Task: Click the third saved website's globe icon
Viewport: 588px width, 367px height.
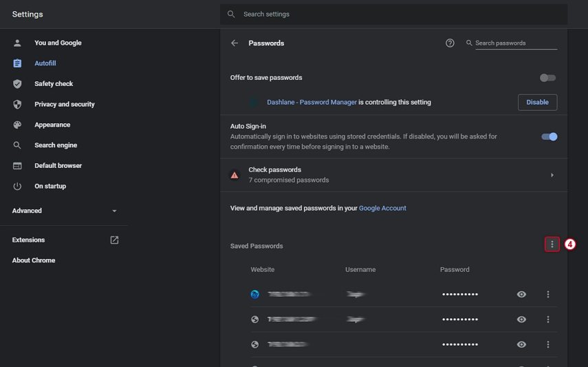Action: [254, 344]
